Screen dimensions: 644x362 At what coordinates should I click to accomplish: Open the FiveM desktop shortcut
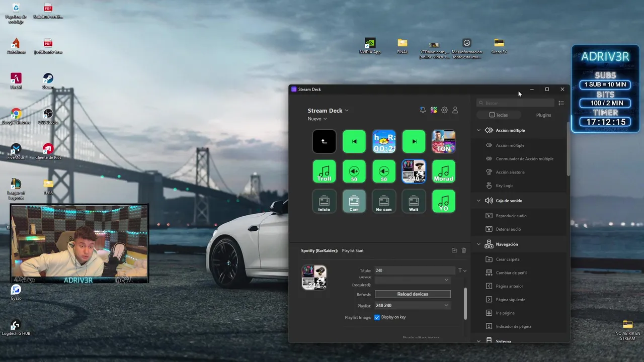tap(16, 81)
